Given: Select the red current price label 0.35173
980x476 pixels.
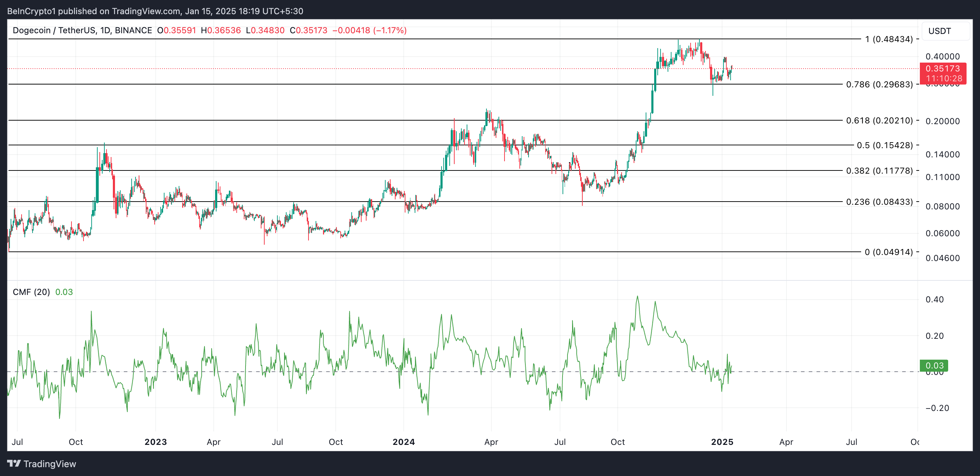Looking at the screenshot, I should [x=942, y=69].
